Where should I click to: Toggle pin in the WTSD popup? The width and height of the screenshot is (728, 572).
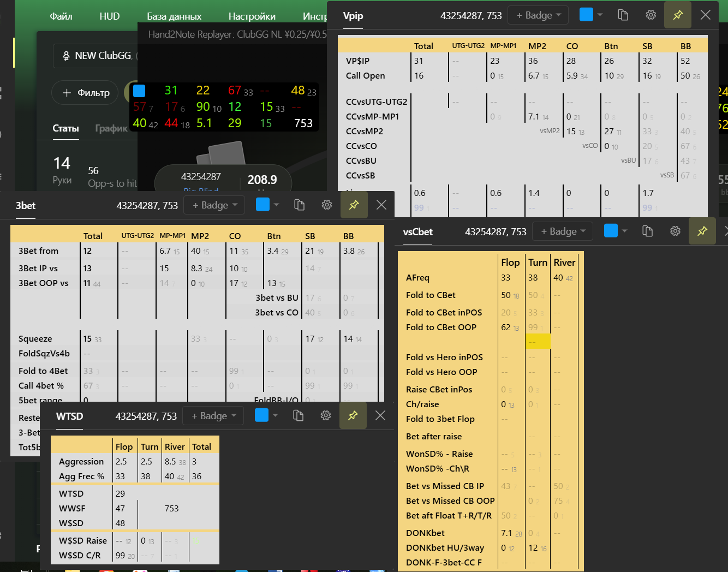[353, 415]
